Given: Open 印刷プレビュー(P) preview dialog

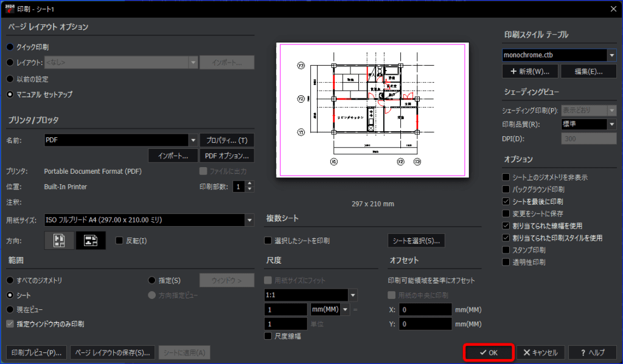Looking at the screenshot, I should click(x=35, y=352).
